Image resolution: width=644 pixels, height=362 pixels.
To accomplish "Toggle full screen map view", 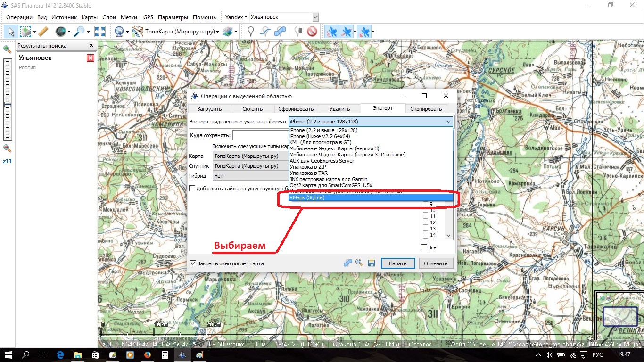I will [x=100, y=32].
